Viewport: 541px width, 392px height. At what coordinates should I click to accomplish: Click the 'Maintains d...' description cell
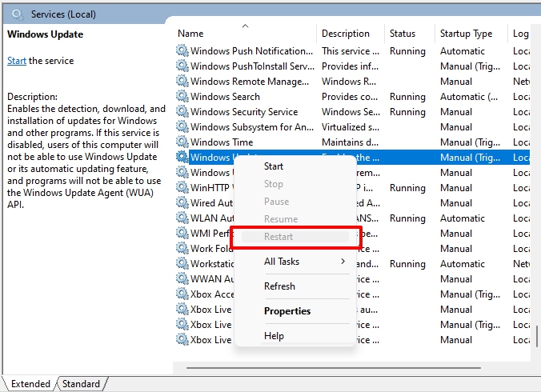click(350, 142)
